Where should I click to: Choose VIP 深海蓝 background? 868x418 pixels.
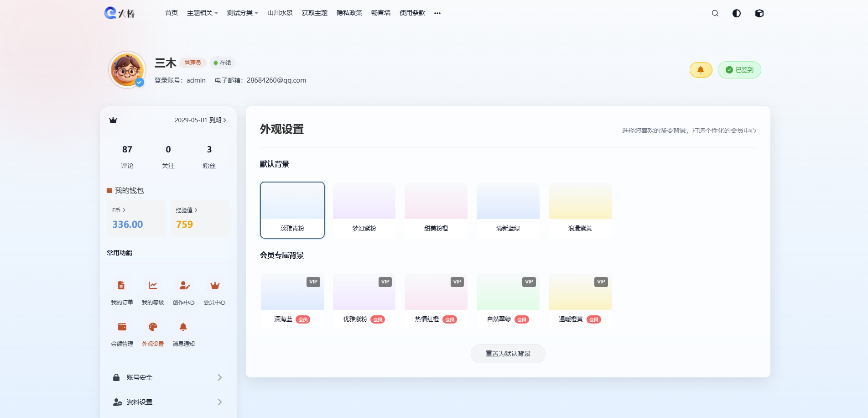(x=292, y=301)
